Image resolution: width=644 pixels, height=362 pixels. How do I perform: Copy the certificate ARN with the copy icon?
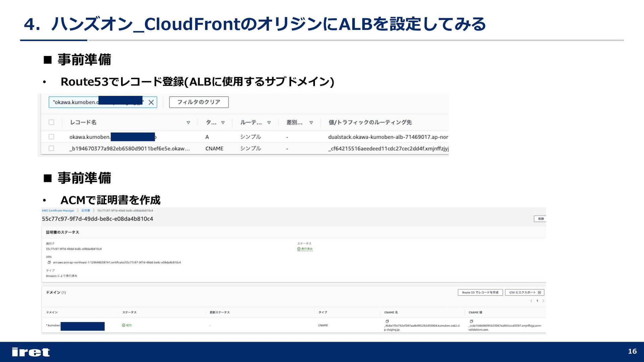[49, 262]
